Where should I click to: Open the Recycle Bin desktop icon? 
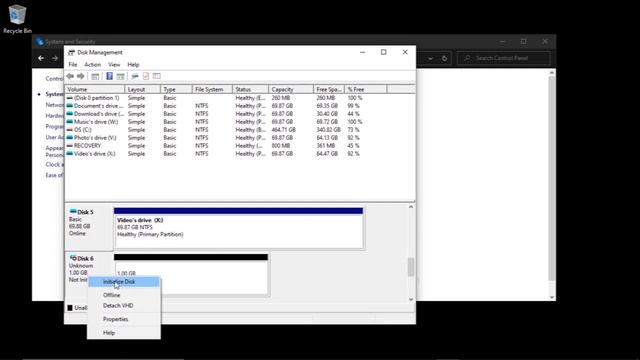point(17,19)
